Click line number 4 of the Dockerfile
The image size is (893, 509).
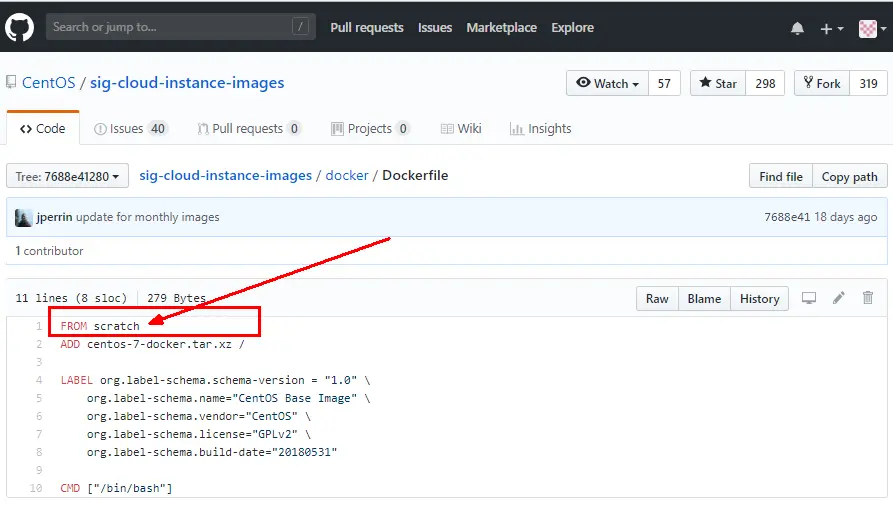(x=39, y=380)
